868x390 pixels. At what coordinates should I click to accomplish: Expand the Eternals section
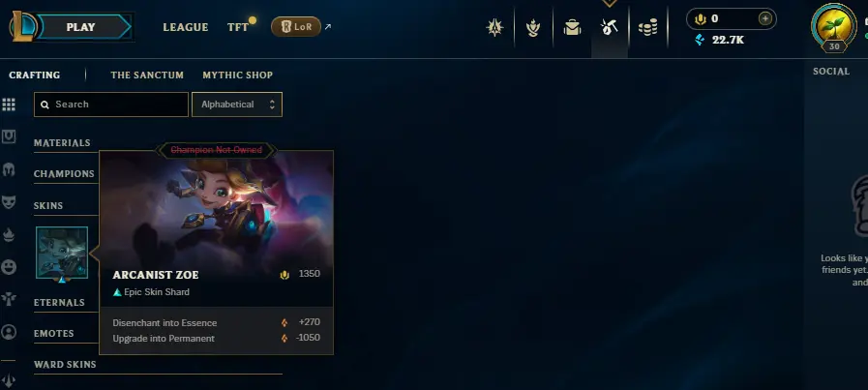pyautogui.click(x=59, y=303)
